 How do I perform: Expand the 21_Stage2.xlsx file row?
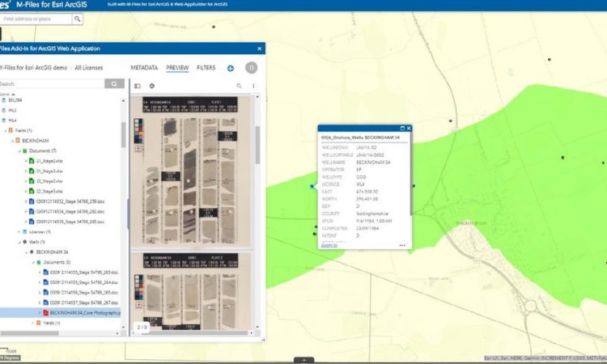pyautogui.click(x=26, y=161)
